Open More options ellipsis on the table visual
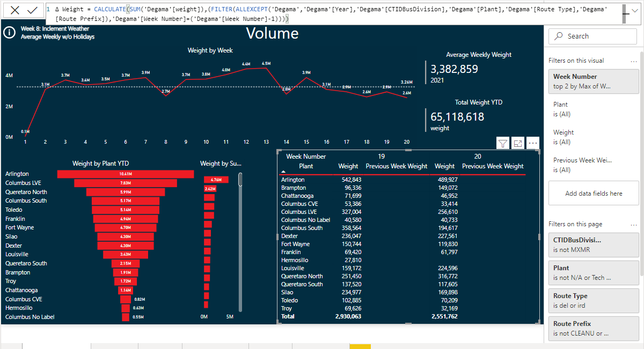Screen dimensions: 644x349 click(533, 143)
